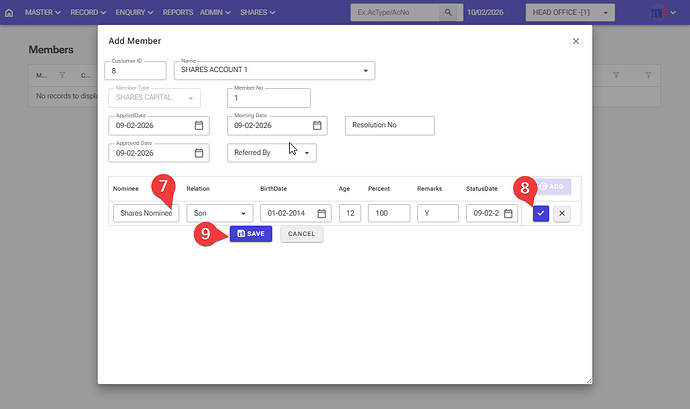Viewport: 690px width, 409px height.
Task: Click the Resolution No field
Action: click(389, 125)
